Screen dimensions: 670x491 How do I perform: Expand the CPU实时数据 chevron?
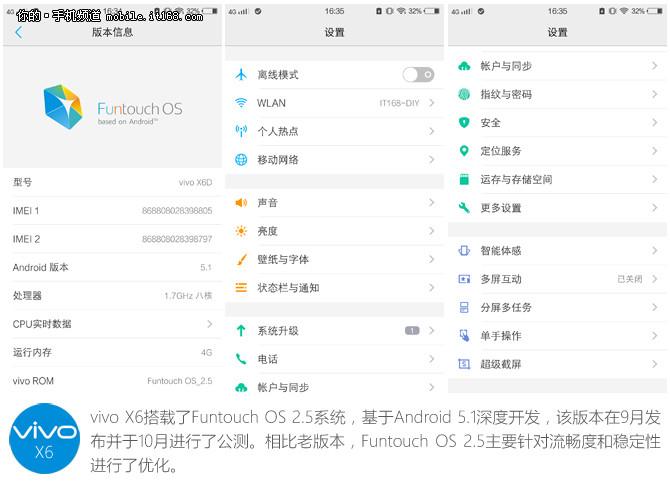pyautogui.click(x=209, y=324)
